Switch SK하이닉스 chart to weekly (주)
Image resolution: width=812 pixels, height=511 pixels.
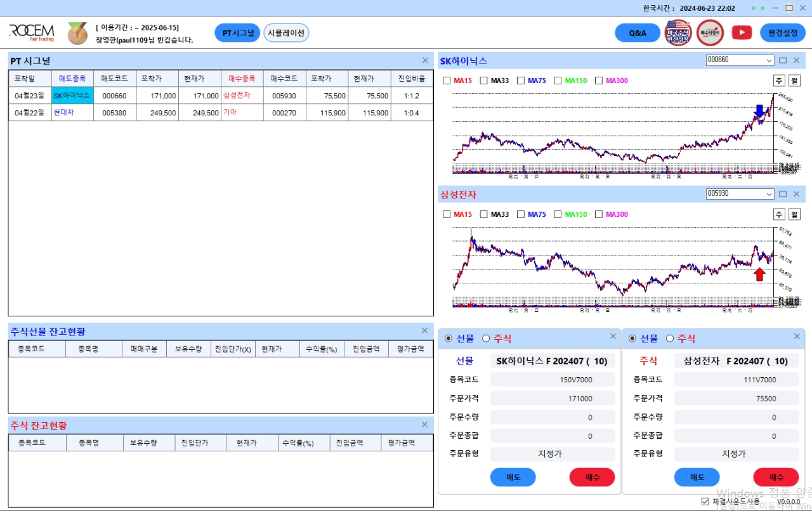779,81
